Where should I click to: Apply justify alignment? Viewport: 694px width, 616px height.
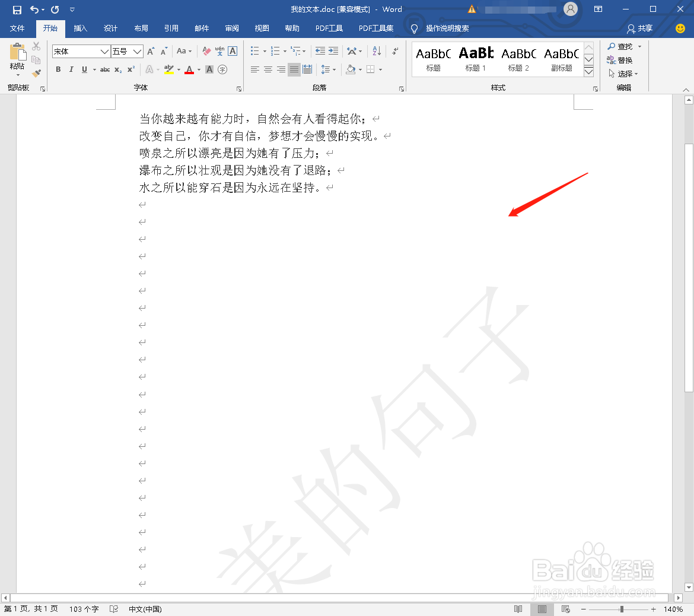pyautogui.click(x=294, y=69)
